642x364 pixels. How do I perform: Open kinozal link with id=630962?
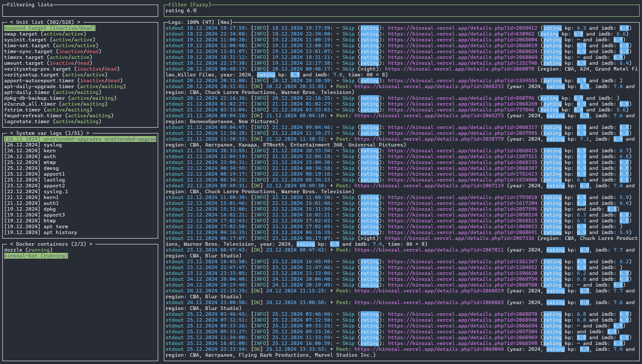(461, 34)
